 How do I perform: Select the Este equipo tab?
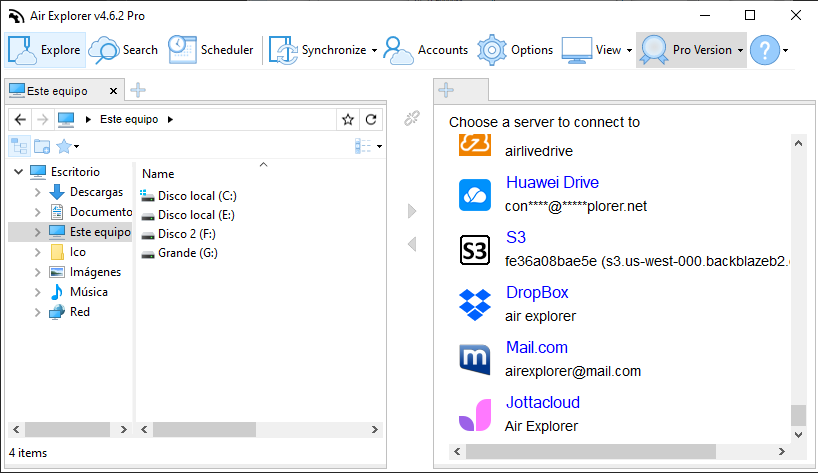click(57, 91)
